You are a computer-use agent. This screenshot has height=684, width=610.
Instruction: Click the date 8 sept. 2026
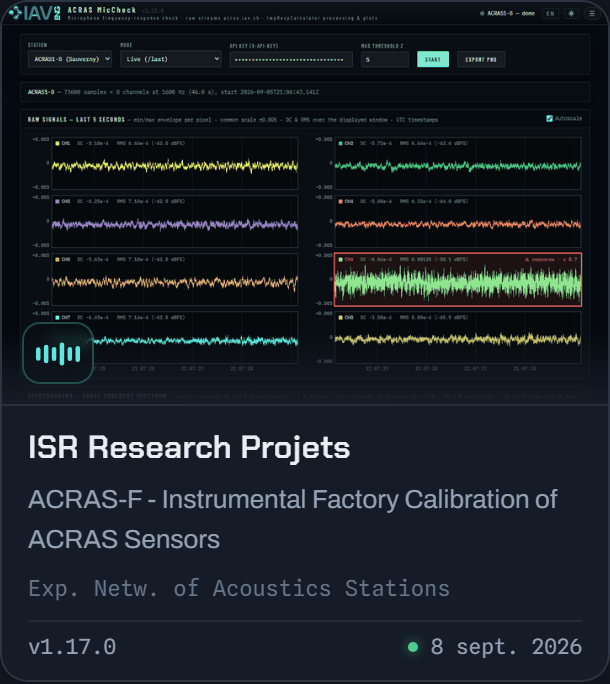click(x=506, y=646)
